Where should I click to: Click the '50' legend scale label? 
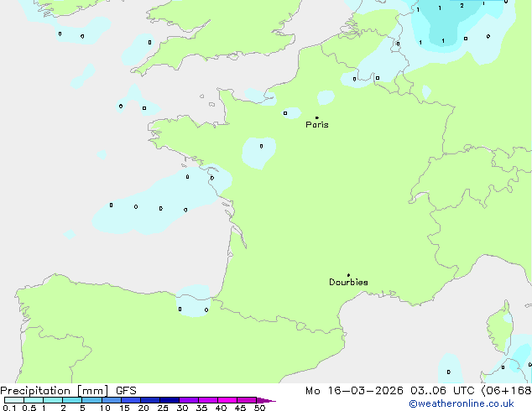coord(259,408)
